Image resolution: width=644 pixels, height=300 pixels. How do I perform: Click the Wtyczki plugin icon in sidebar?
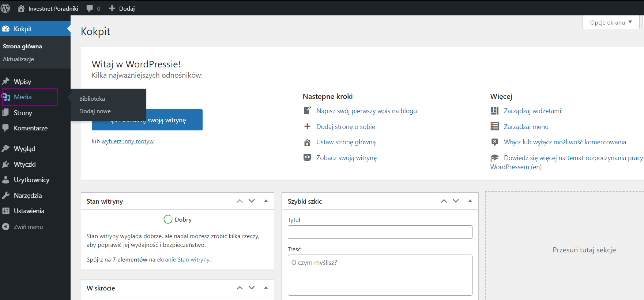click(x=6, y=164)
